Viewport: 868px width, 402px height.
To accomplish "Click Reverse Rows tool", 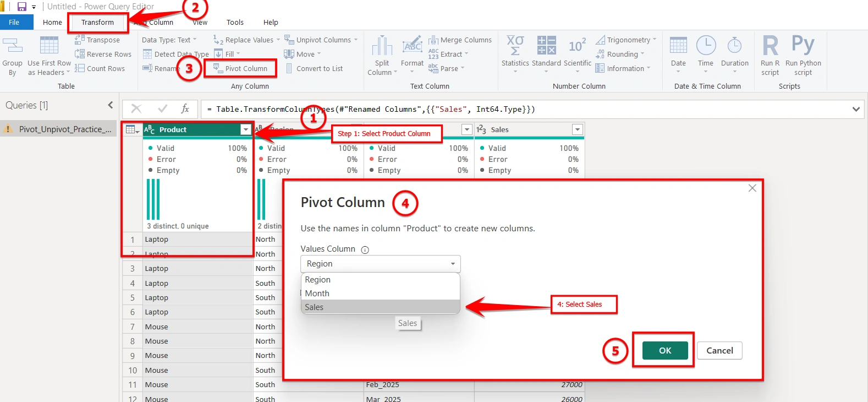I will [x=103, y=54].
